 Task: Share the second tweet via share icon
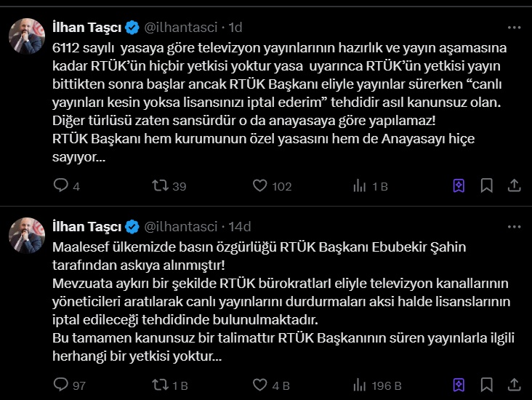click(x=514, y=385)
